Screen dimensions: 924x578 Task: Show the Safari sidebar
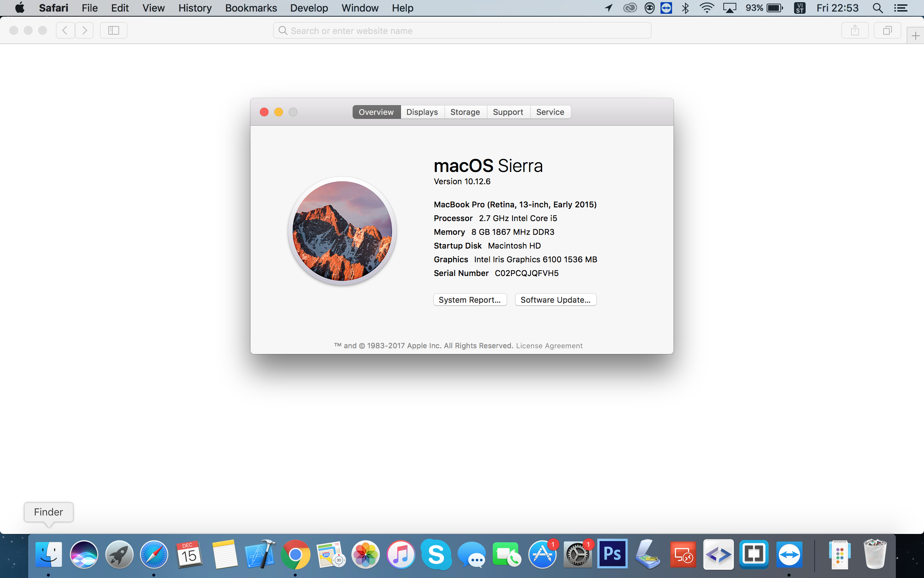pyautogui.click(x=113, y=30)
